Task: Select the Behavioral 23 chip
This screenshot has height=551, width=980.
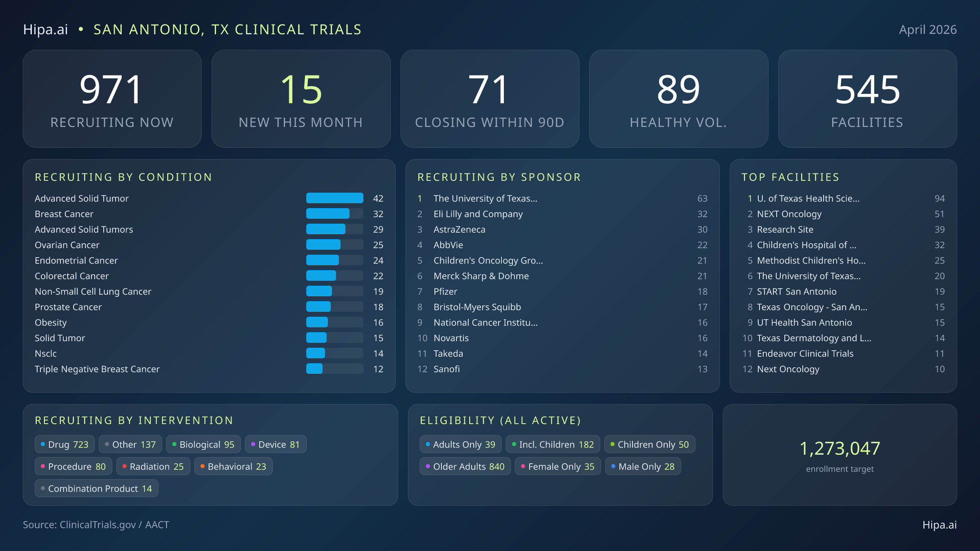Action: coord(234,467)
